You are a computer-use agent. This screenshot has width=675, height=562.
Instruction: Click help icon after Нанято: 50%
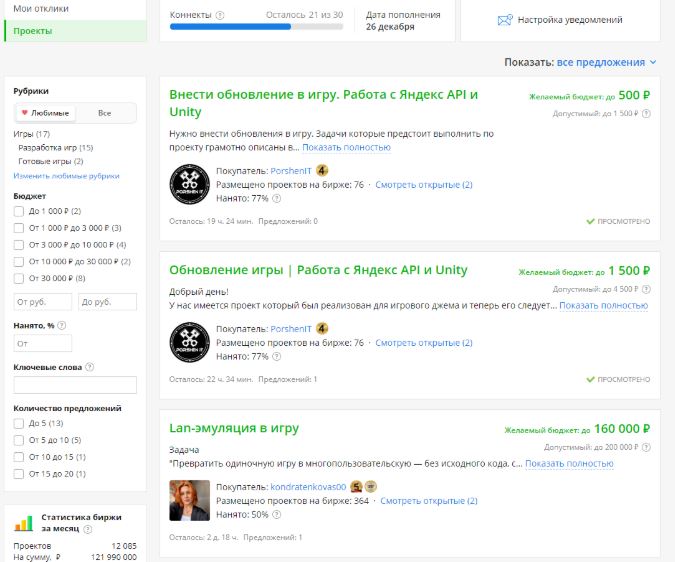tap(277, 514)
